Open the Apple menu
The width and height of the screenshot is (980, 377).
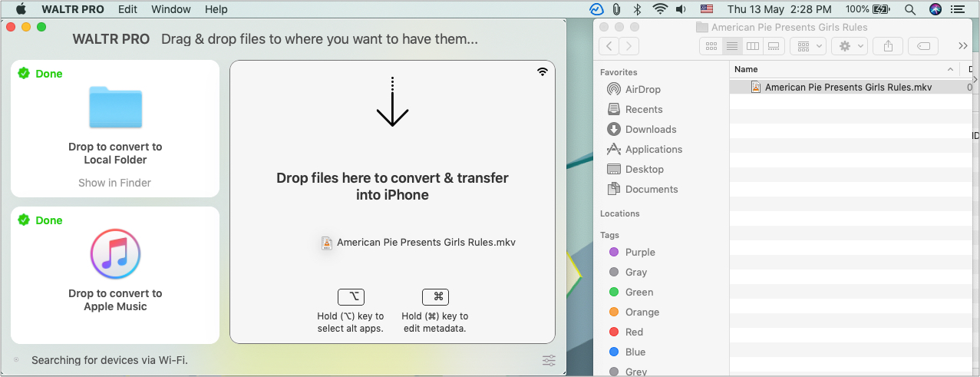21,9
